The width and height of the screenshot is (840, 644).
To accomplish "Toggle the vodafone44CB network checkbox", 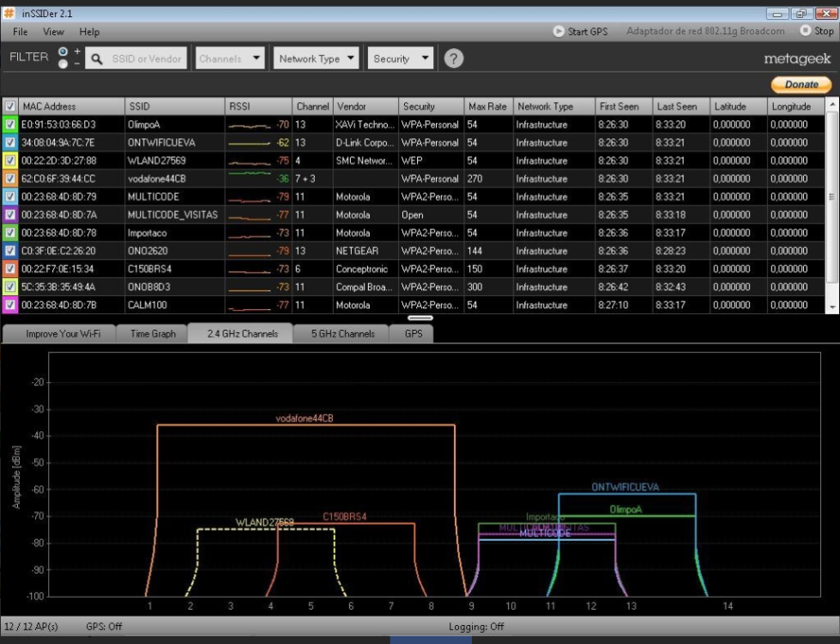I will (x=10, y=179).
